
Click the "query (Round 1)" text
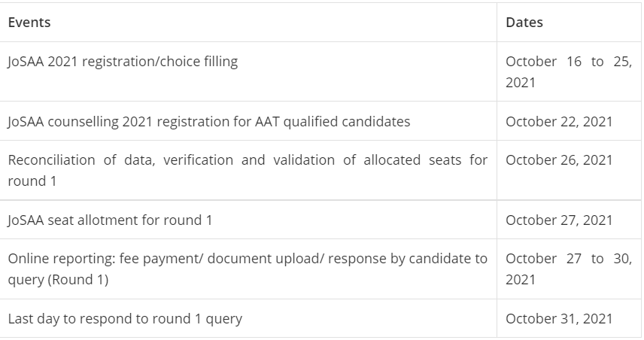coord(58,280)
